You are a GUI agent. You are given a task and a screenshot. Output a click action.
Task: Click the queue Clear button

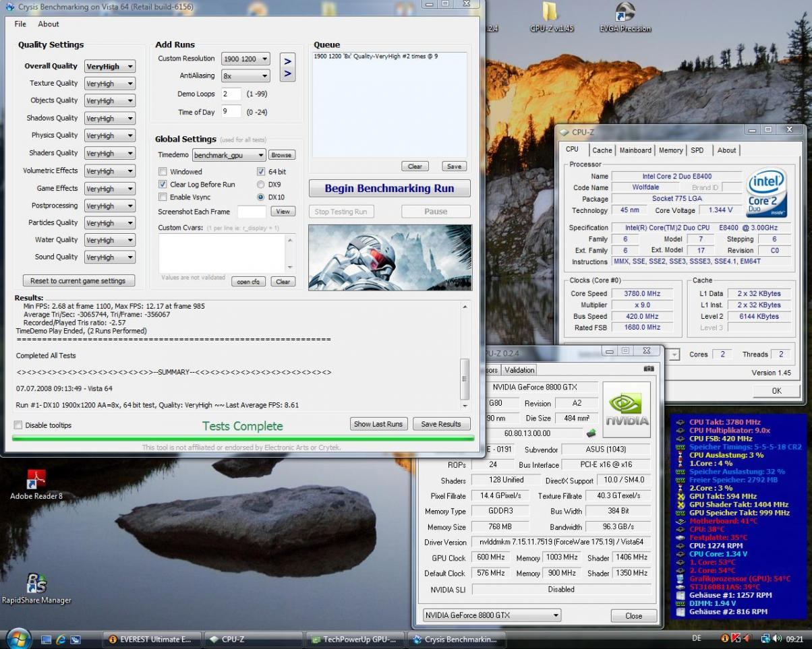(415, 166)
